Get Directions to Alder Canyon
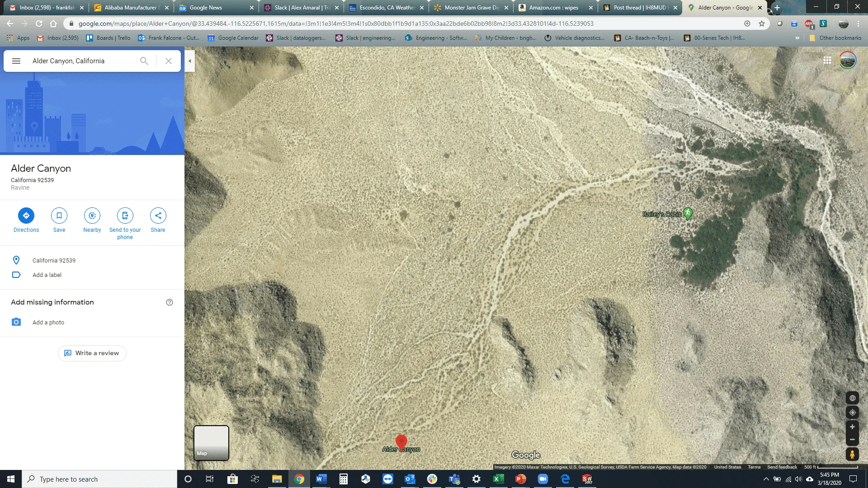 click(x=26, y=220)
